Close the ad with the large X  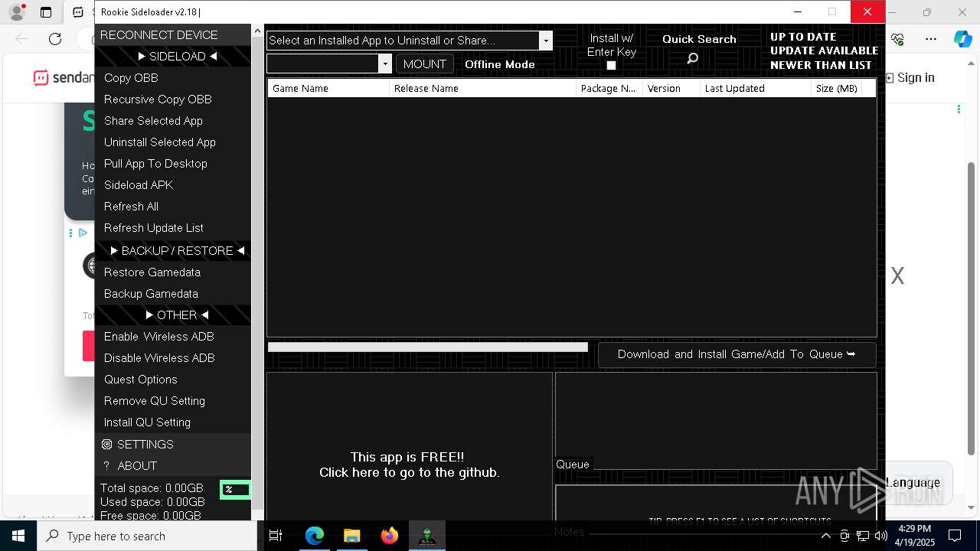pos(897,276)
